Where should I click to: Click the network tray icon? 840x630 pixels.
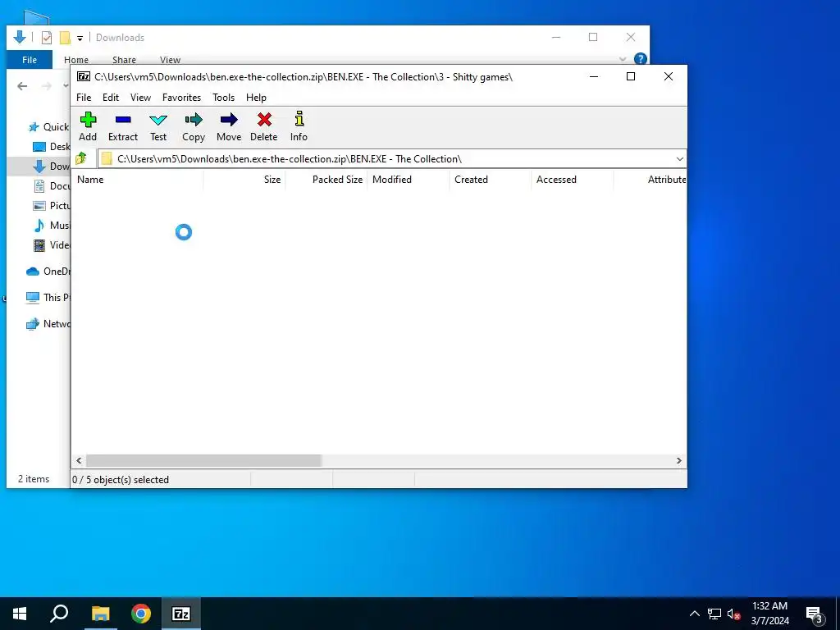(x=714, y=614)
